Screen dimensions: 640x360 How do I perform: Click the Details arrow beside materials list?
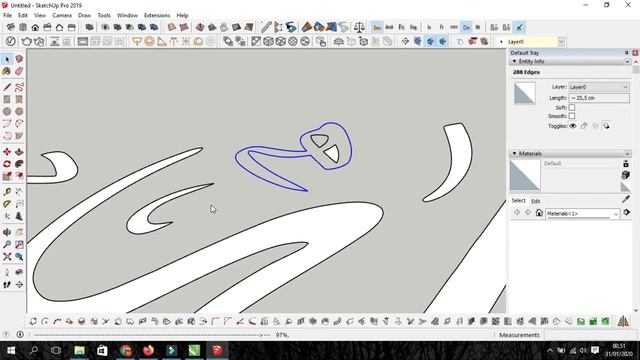pyautogui.click(x=627, y=213)
